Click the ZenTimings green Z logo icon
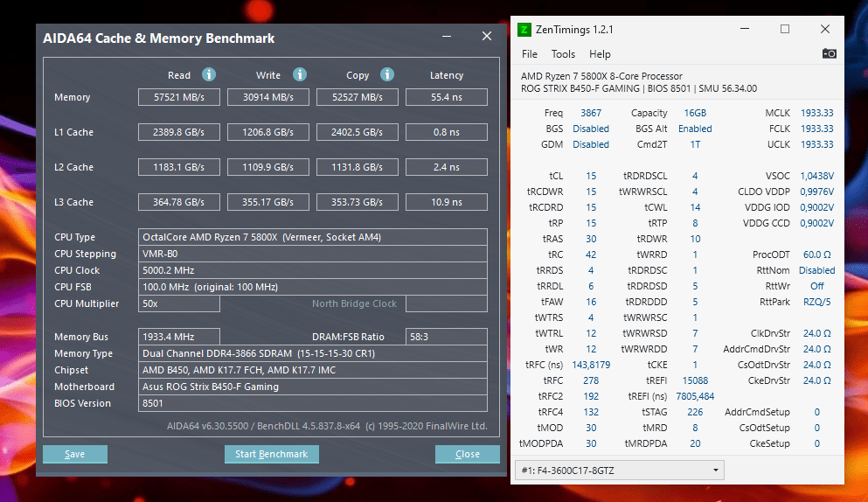Image resolution: width=868 pixels, height=502 pixels. tap(524, 30)
